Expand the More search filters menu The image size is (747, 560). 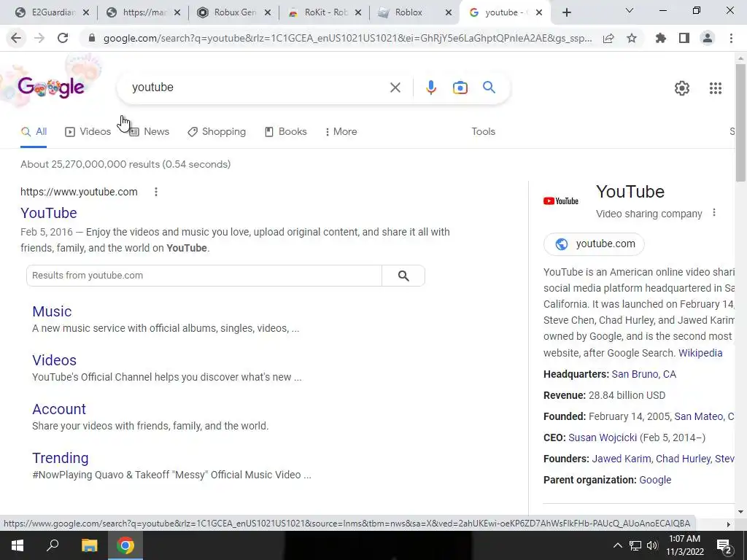pyautogui.click(x=341, y=132)
